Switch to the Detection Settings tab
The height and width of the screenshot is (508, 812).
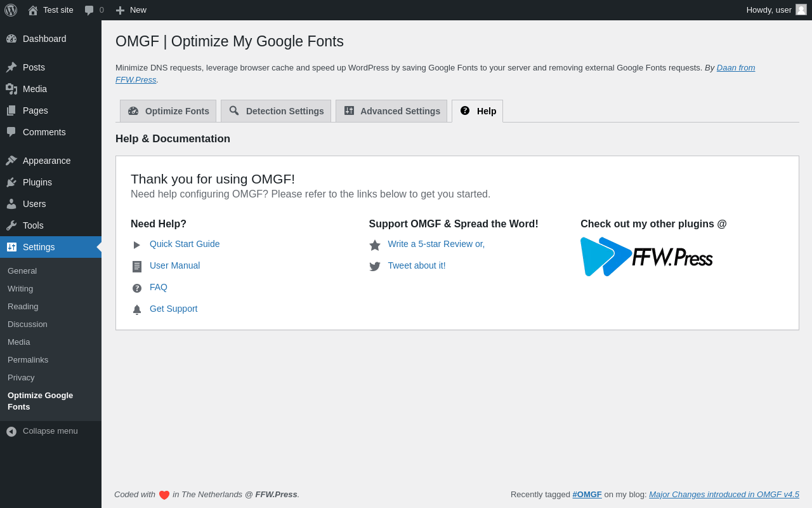pos(276,111)
